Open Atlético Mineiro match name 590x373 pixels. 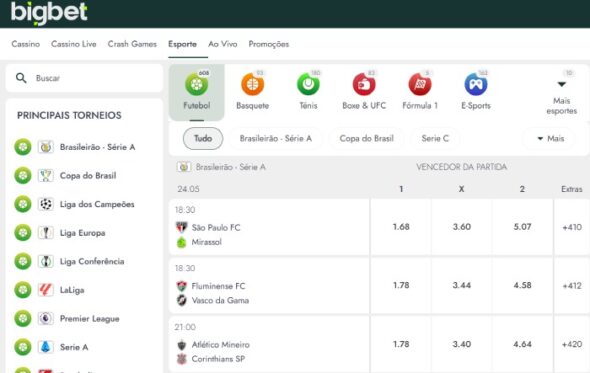(x=220, y=345)
